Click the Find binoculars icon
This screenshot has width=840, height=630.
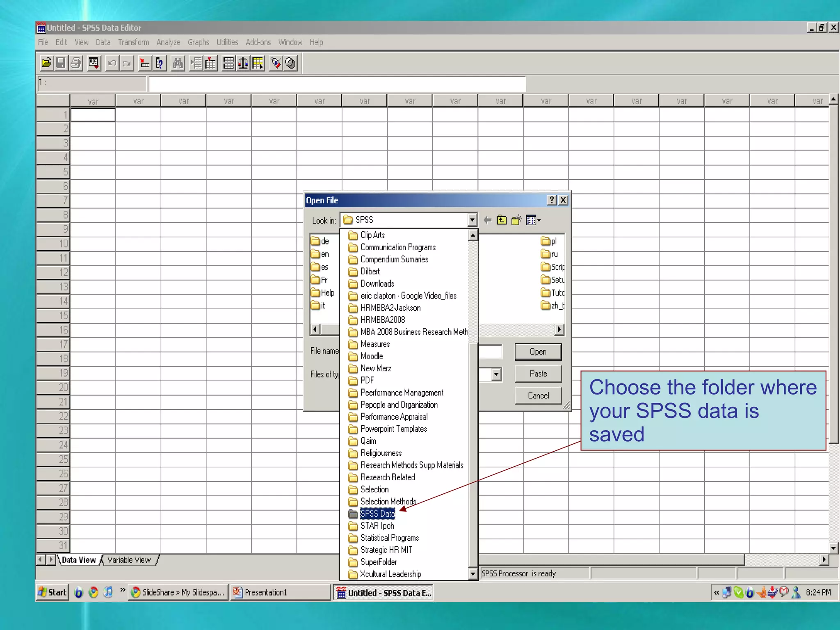[178, 63]
